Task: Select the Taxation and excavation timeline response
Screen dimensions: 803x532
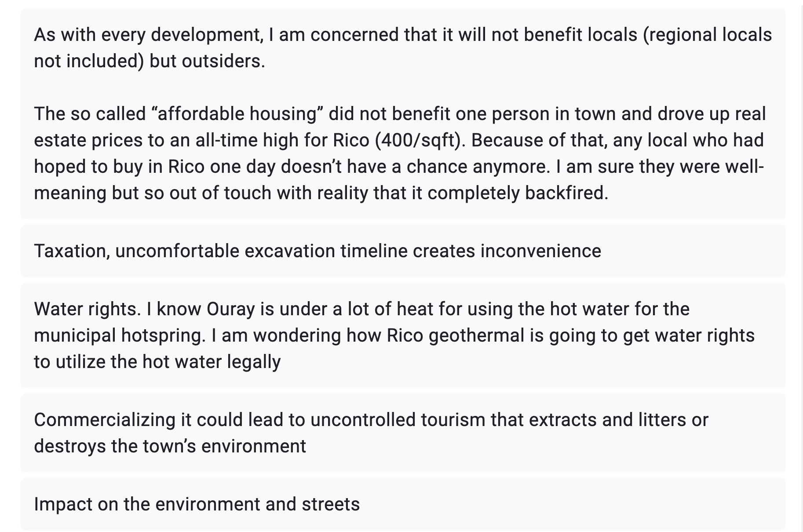Action: click(x=403, y=251)
